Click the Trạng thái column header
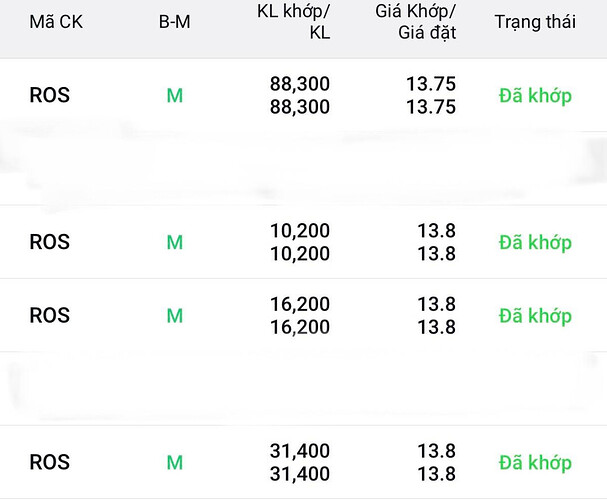The image size is (607, 500). (535, 22)
